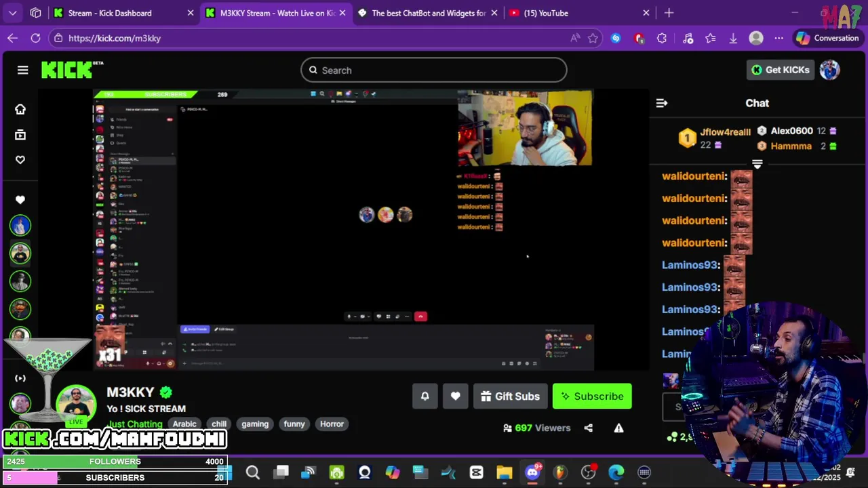Open File Explorer from taskbar
Viewport: 868px width, 488px height.
tap(504, 472)
